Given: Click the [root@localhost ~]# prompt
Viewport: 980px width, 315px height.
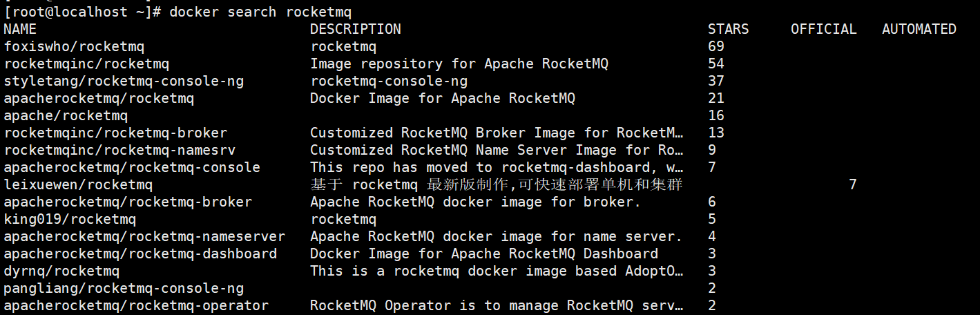Looking at the screenshot, I should (x=82, y=12).
